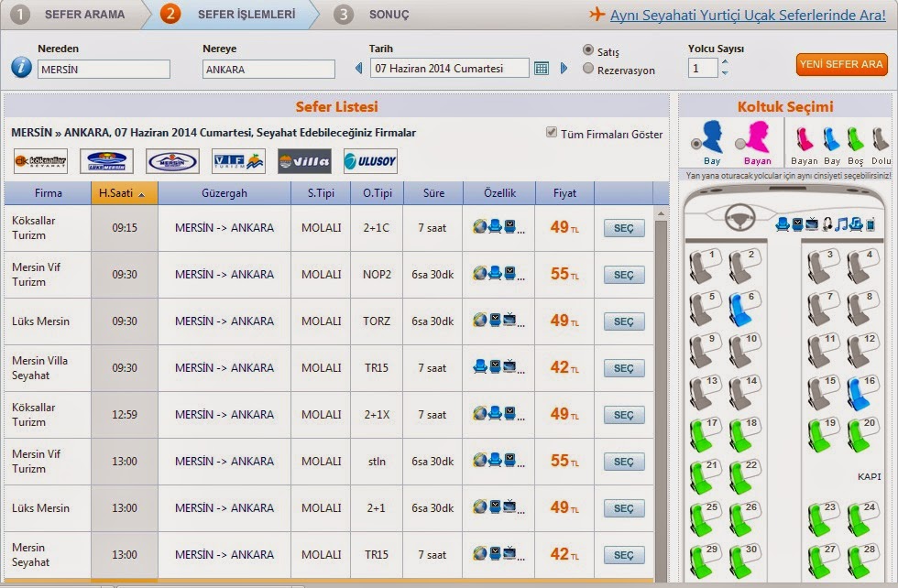This screenshot has height=588, width=898.
Task: Sort trip list by Güzergah column
Action: [x=224, y=193]
